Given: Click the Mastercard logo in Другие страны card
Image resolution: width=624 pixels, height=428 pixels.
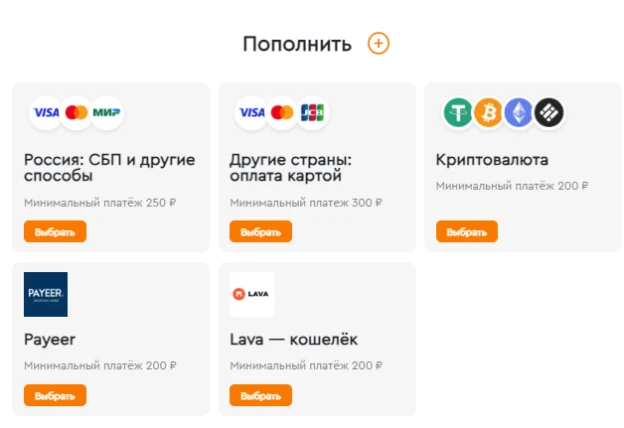Looking at the screenshot, I should click(282, 113).
